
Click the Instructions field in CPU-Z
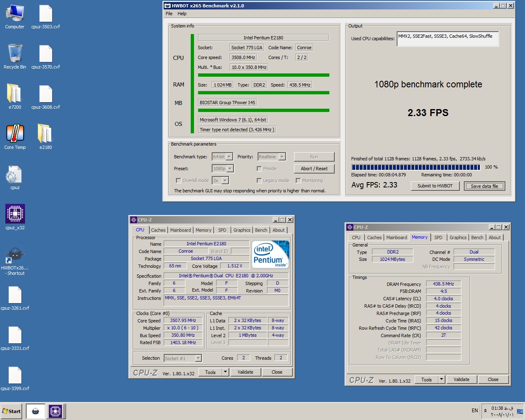click(x=226, y=301)
